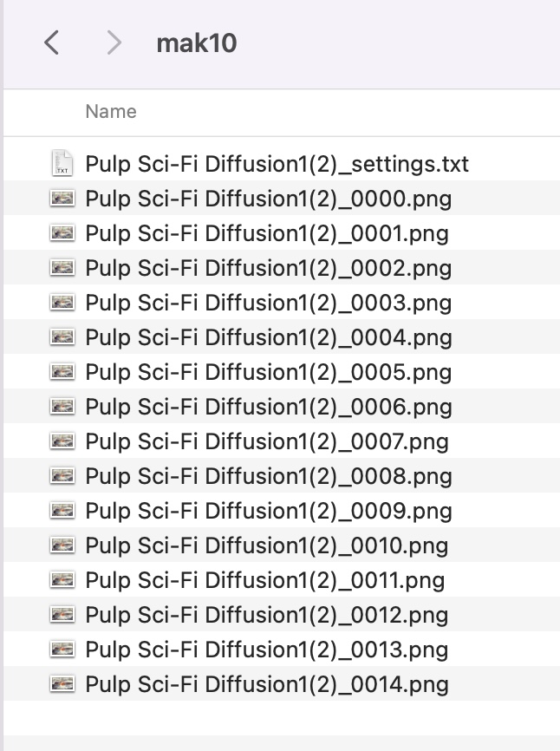The width and height of the screenshot is (560, 751).
Task: Select file Pulp Sci-Fi Diffusion1(2)_0001.png
Action: click(267, 234)
